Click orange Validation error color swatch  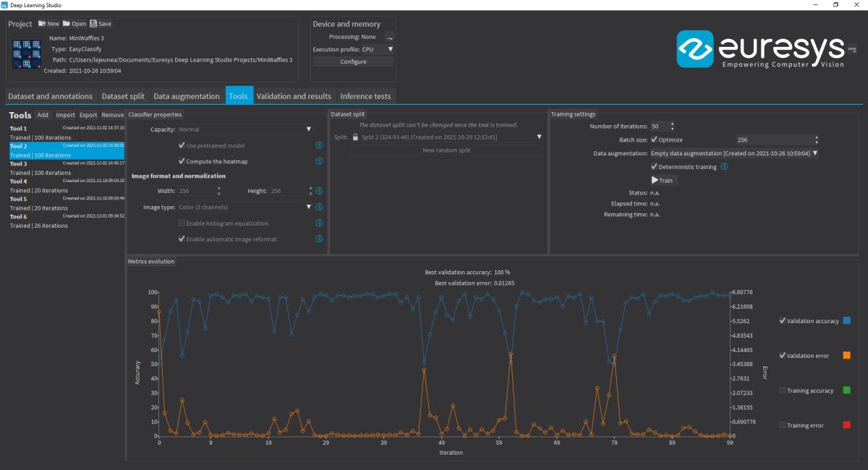point(847,356)
